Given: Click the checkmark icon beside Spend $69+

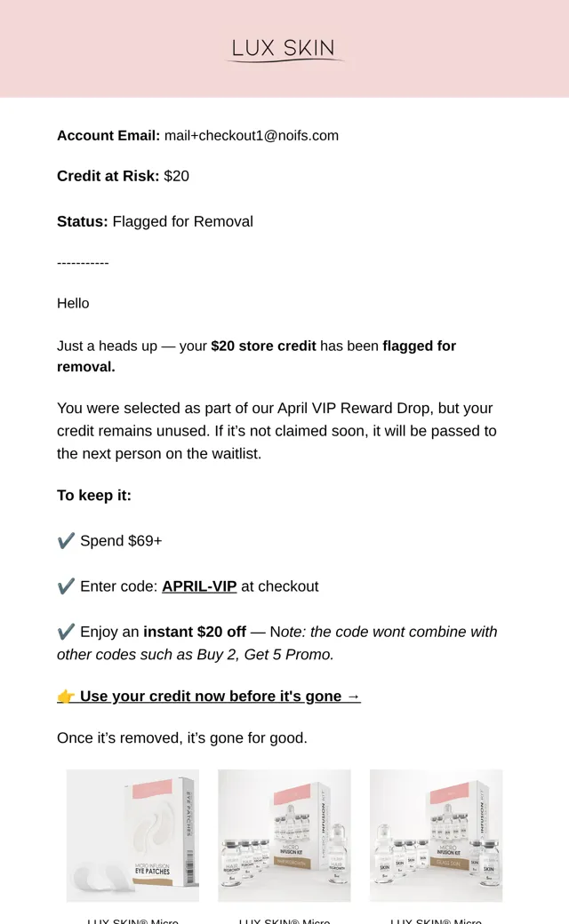Looking at the screenshot, I should tap(66, 540).
